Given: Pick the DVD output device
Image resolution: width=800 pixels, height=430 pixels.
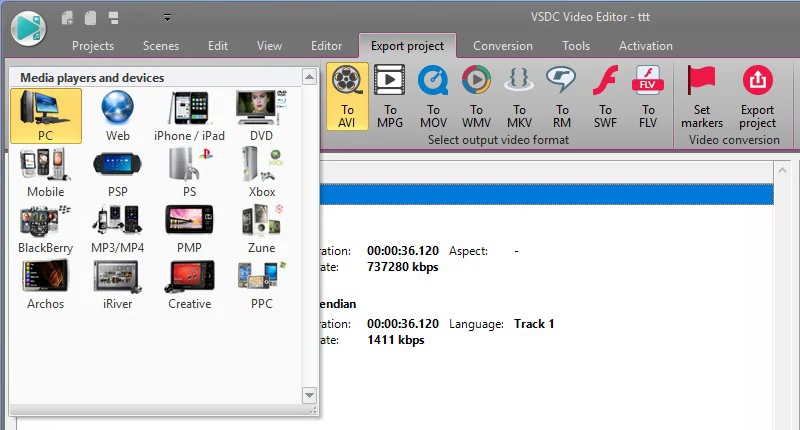Looking at the screenshot, I should (x=261, y=116).
